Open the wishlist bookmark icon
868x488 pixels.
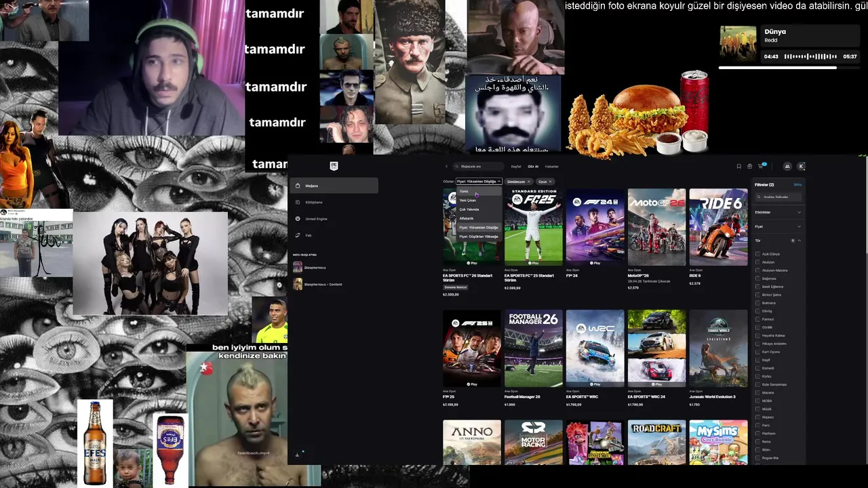coord(738,166)
